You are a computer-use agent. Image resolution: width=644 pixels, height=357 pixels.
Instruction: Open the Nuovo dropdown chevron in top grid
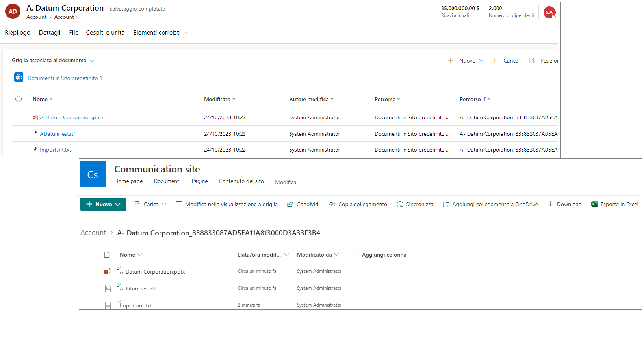pyautogui.click(x=481, y=60)
